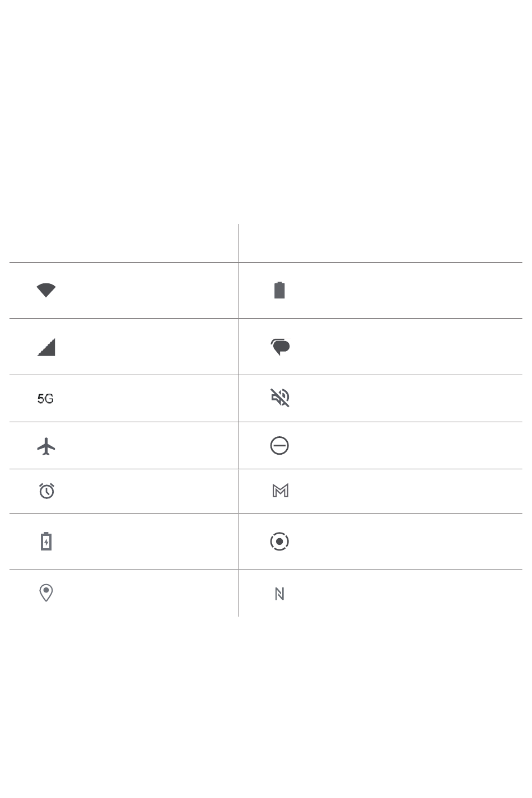Click the Wi-Fi signal icon
The width and height of the screenshot is (532, 798).
tap(46, 290)
